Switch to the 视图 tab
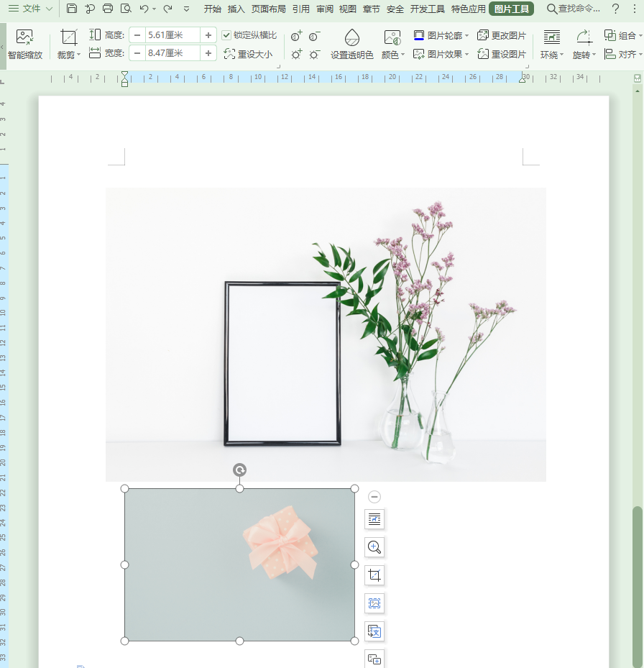 pos(348,9)
